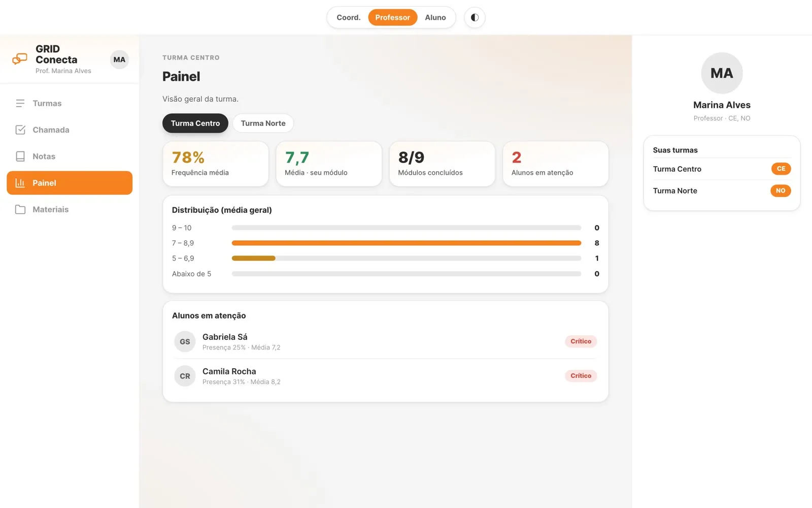Click the 7,7 Média seu módulo card
The image size is (812, 508).
tap(329, 164)
